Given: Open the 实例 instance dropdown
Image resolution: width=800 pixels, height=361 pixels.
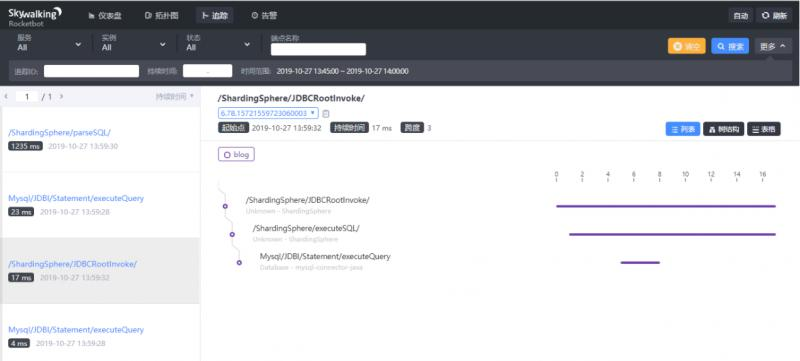Looking at the screenshot, I should coord(134,43).
